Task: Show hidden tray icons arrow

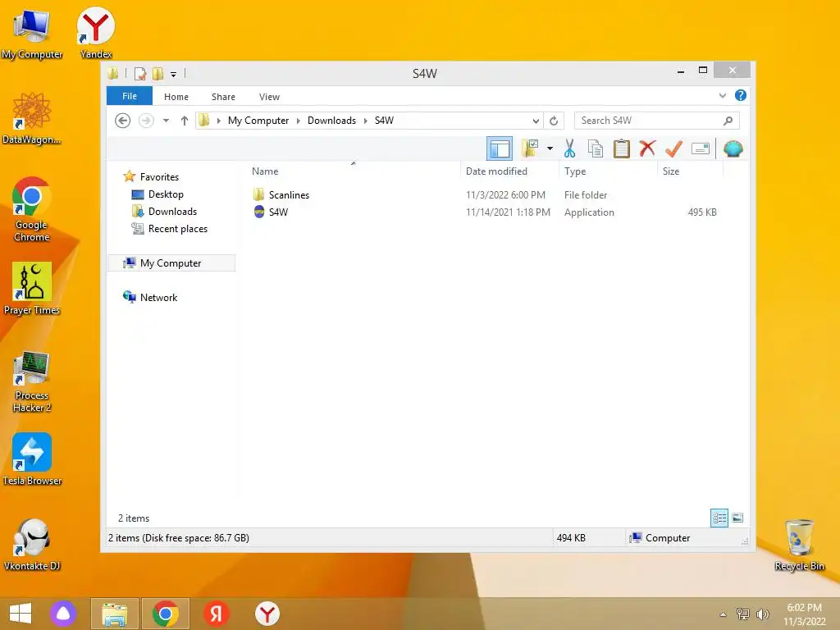Action: tap(723, 614)
